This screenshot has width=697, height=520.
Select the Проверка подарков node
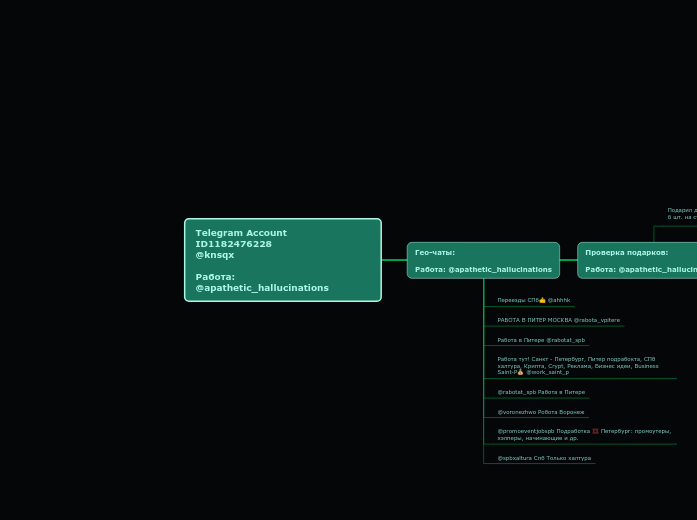tap(637, 260)
